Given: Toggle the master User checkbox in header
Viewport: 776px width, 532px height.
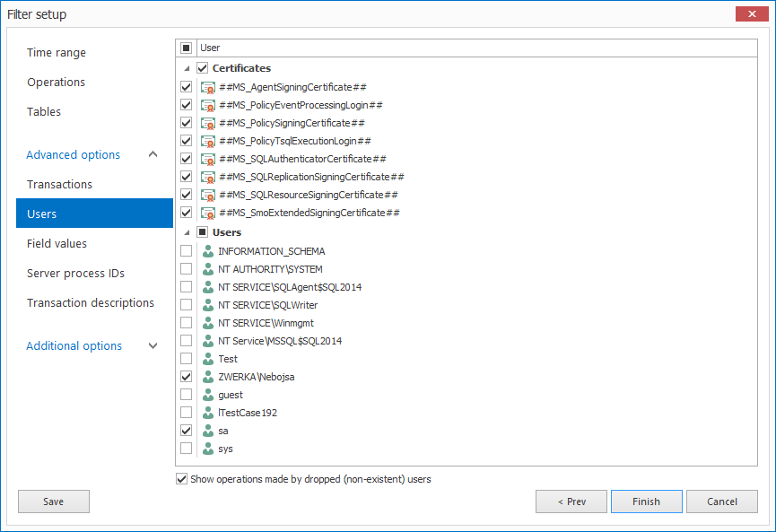Looking at the screenshot, I should tap(187, 48).
